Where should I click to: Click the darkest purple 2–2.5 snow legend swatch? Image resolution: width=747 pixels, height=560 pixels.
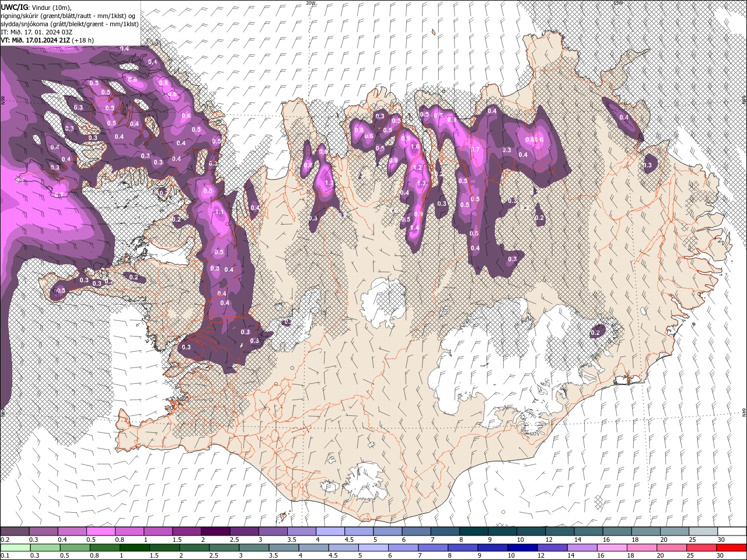tap(215, 531)
